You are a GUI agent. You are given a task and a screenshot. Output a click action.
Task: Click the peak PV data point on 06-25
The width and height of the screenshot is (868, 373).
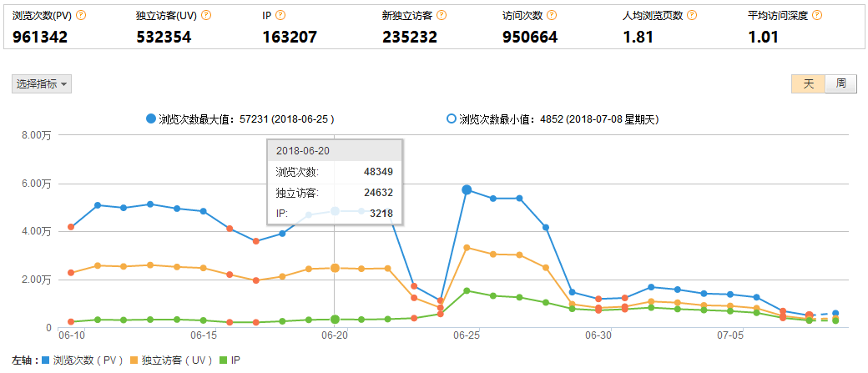467,190
